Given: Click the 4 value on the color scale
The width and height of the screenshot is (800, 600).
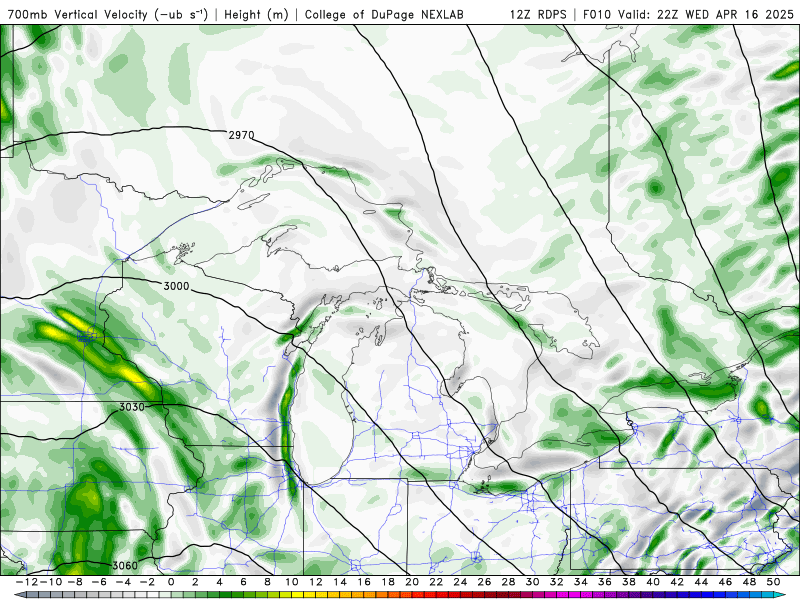Looking at the screenshot, I should coord(219,582).
